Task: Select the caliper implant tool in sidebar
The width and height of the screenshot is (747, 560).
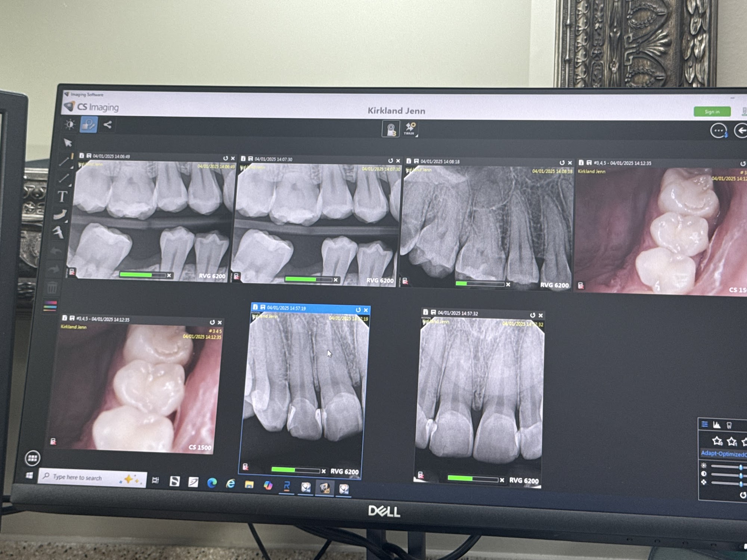Action: 58,233
